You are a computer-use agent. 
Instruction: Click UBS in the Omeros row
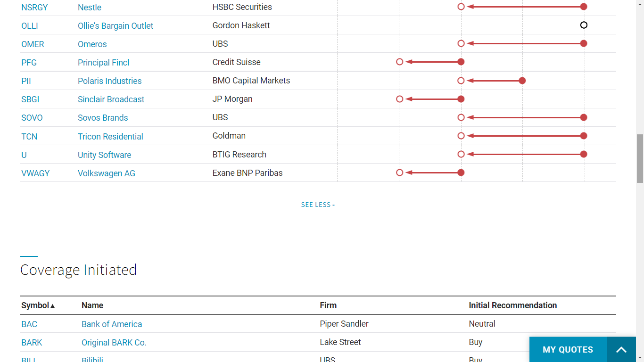tap(220, 44)
